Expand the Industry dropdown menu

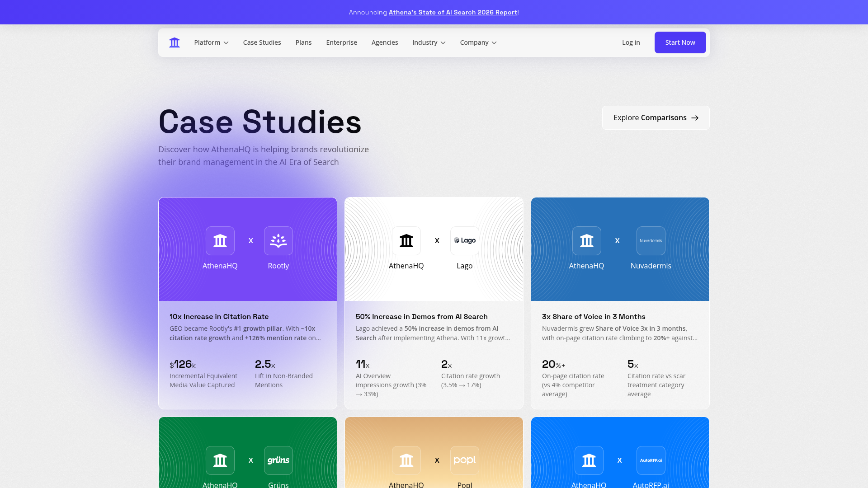pos(429,42)
